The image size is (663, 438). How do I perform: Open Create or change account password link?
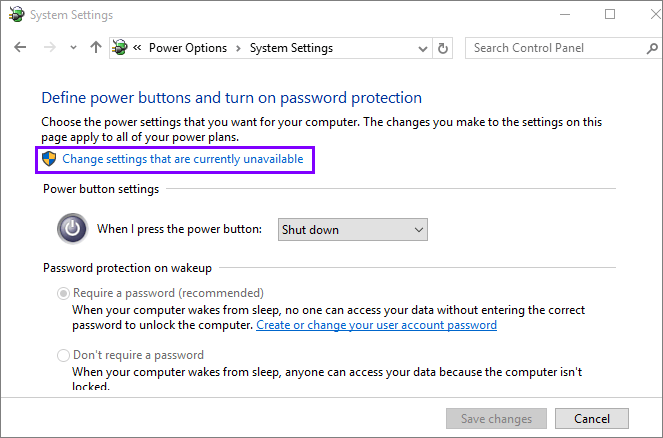376,325
